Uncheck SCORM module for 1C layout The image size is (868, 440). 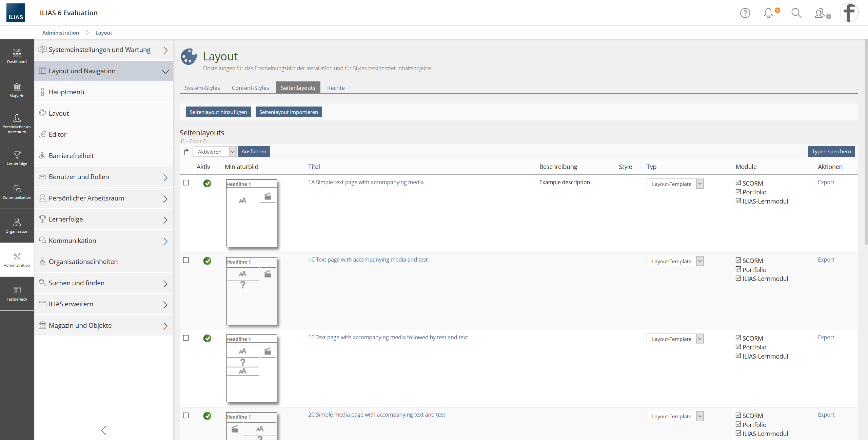click(x=738, y=260)
